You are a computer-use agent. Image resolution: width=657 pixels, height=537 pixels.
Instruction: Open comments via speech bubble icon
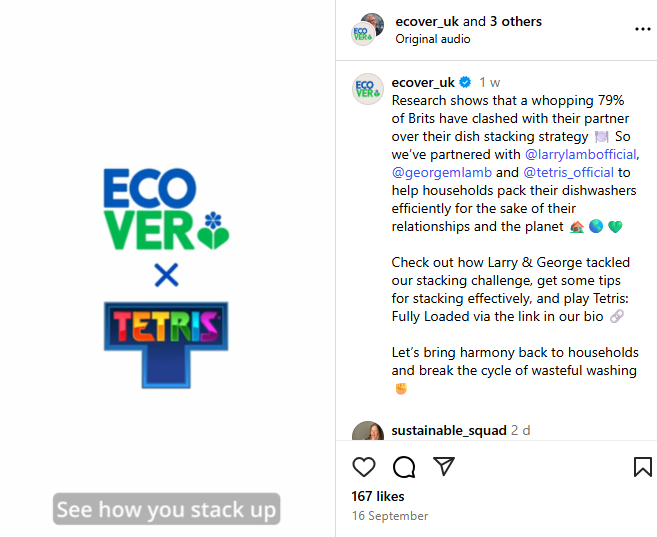click(x=404, y=467)
